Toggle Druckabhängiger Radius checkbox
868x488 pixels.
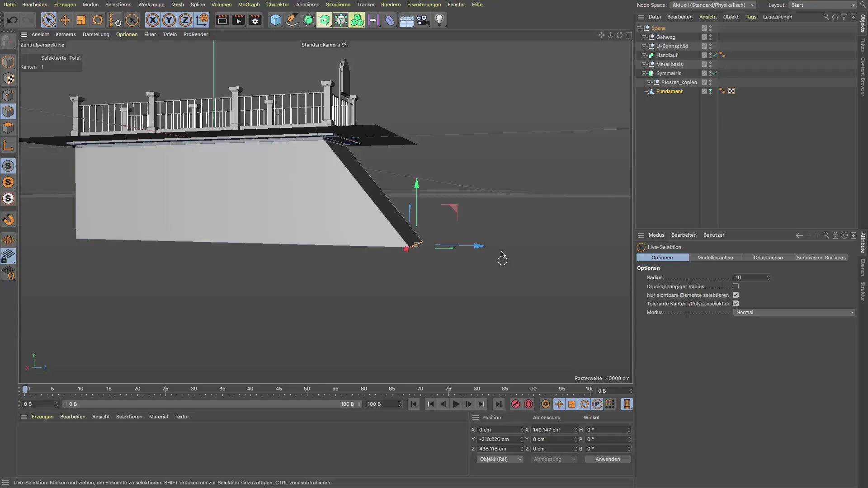[736, 286]
